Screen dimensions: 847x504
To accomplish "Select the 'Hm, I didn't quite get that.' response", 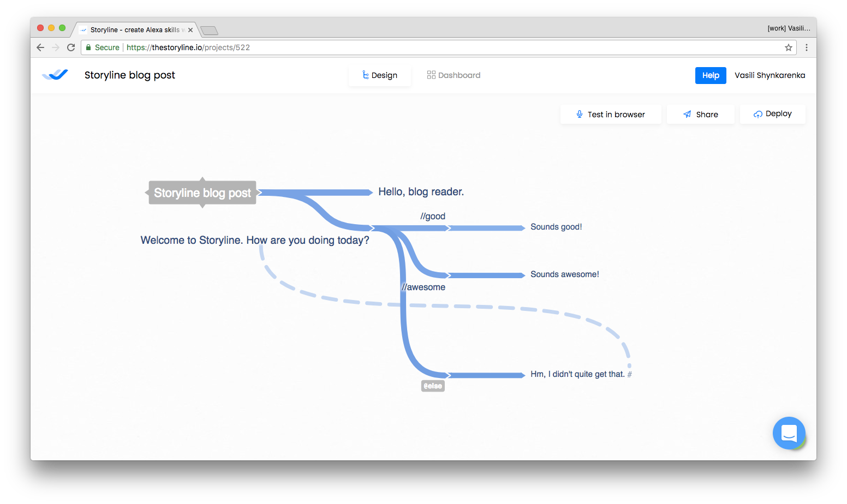I will pos(577,374).
